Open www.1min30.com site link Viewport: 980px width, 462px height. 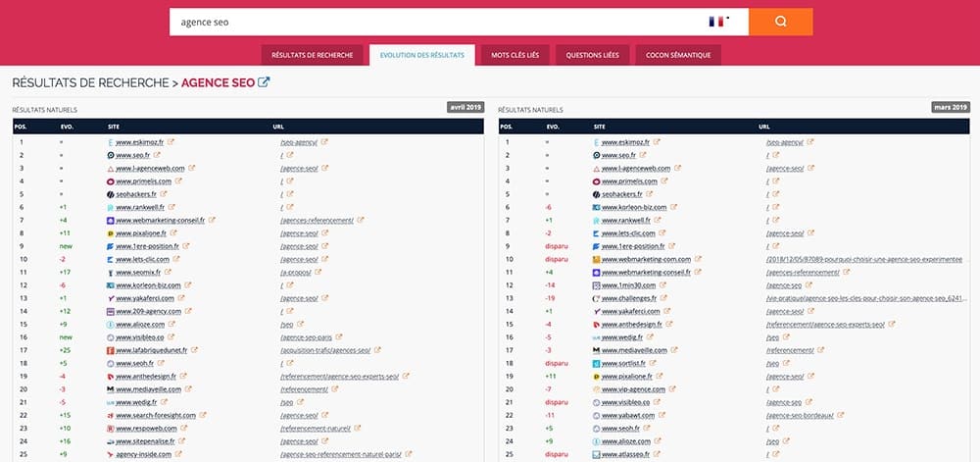627,285
